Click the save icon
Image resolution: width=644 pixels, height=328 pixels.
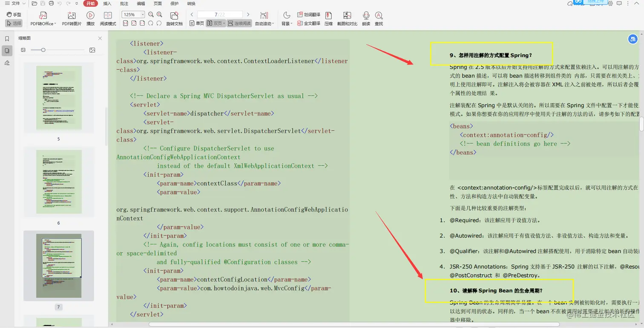(x=43, y=3)
